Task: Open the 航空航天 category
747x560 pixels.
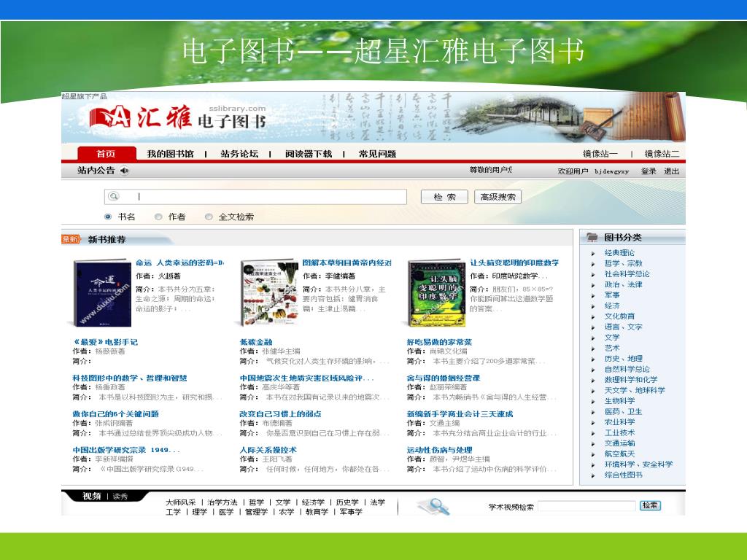Action: pos(620,454)
